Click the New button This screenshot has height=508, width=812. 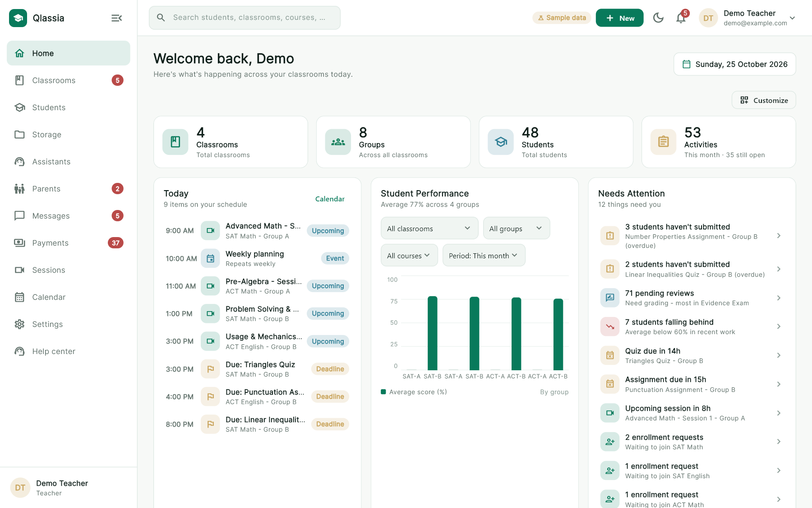(x=619, y=18)
